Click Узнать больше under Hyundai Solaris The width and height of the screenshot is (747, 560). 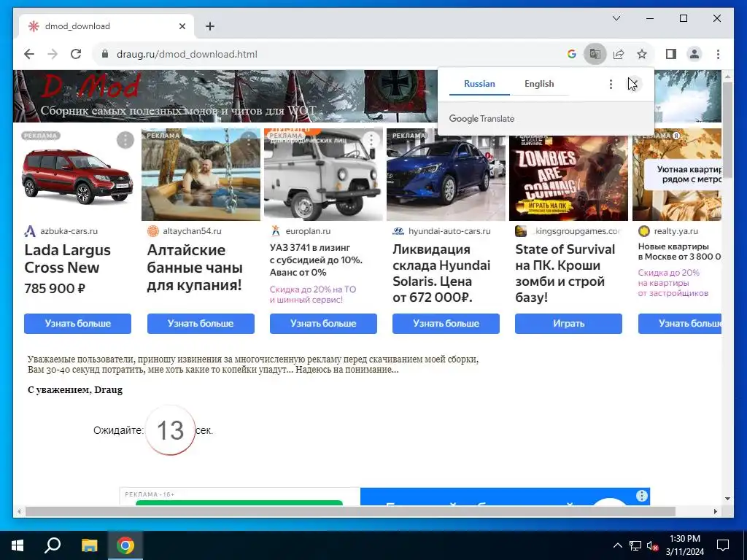[446, 323]
